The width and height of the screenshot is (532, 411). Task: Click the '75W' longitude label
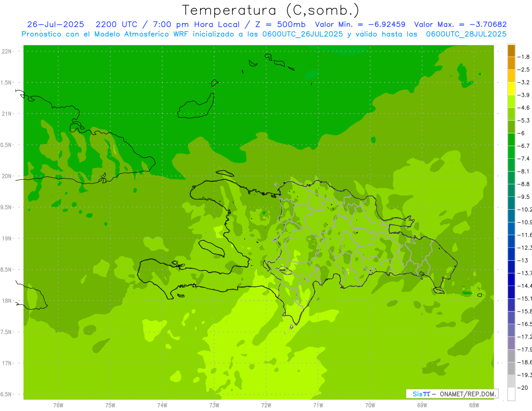[x=110, y=405]
